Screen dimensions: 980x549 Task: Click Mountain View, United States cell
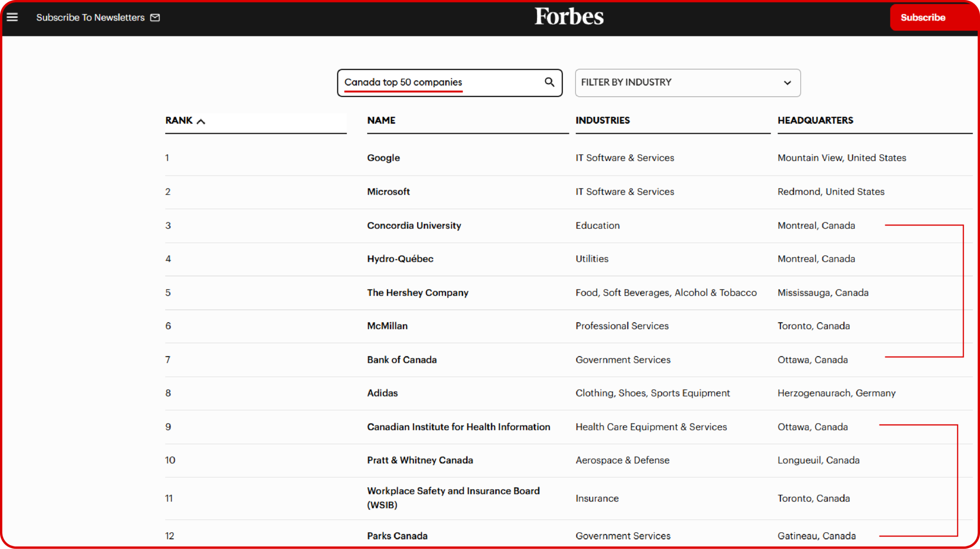coord(842,158)
